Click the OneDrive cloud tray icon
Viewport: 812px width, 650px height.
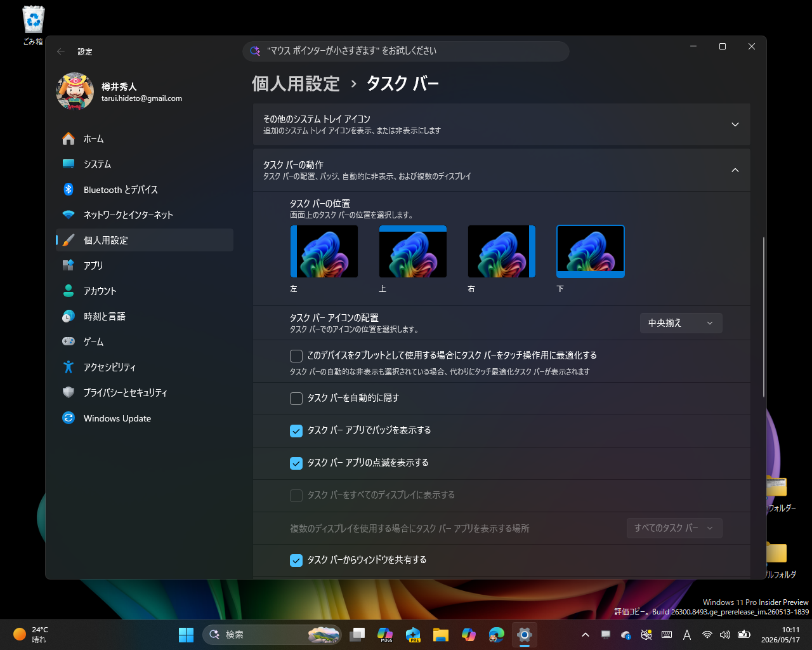click(x=626, y=634)
